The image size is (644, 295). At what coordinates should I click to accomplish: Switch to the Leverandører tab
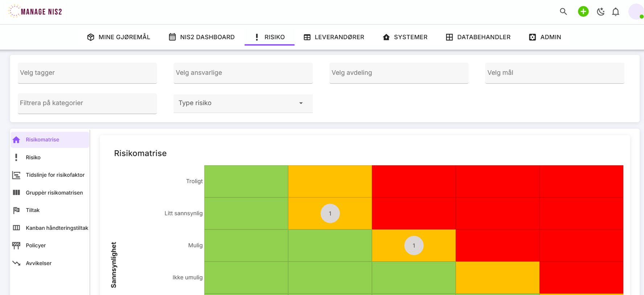coord(334,37)
